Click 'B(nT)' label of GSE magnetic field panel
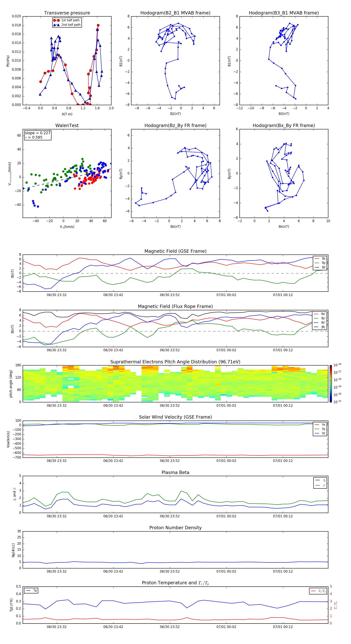 (x=12, y=273)
